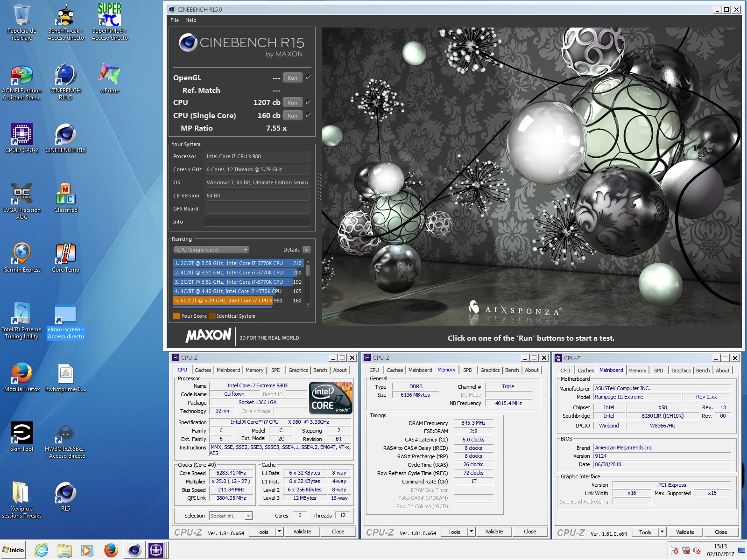The width and height of the screenshot is (747, 560).
Task: Switch to Memory tab in Mainboard CPU-Z window
Action: (x=637, y=371)
